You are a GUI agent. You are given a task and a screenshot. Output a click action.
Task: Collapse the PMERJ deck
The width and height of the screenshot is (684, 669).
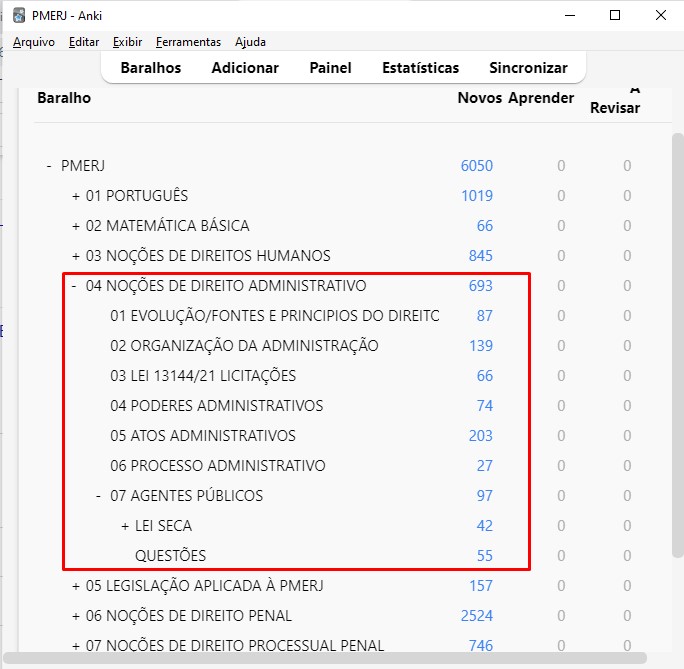49,166
